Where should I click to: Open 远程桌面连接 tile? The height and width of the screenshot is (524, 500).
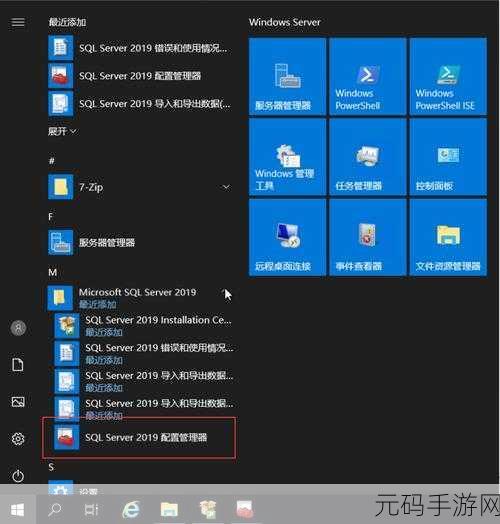coord(287,237)
